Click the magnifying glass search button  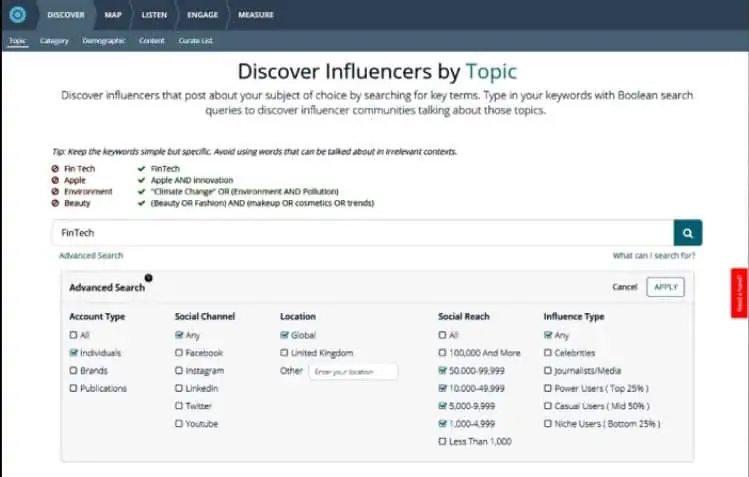click(x=688, y=232)
